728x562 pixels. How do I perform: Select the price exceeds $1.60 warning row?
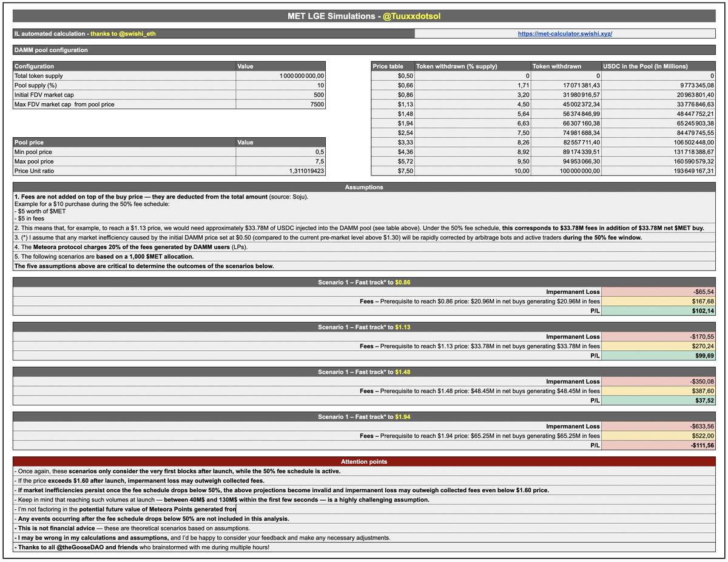tap(364, 481)
